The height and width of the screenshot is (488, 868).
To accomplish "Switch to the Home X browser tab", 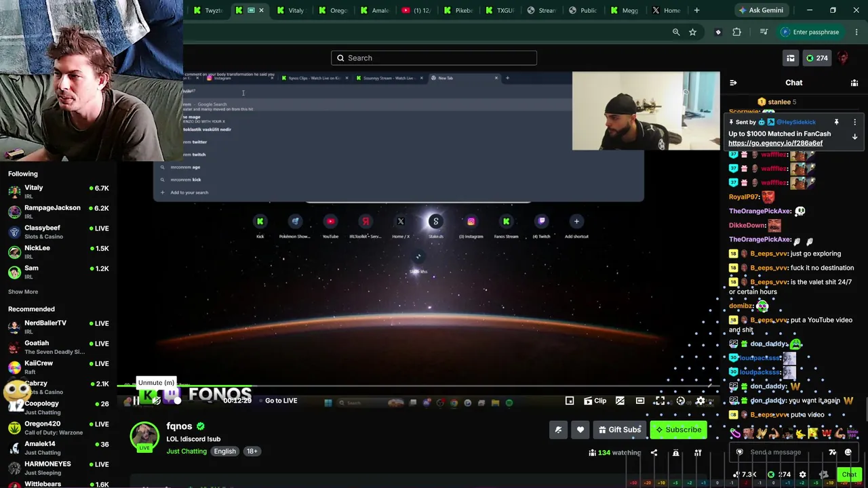I will pos(666,10).
